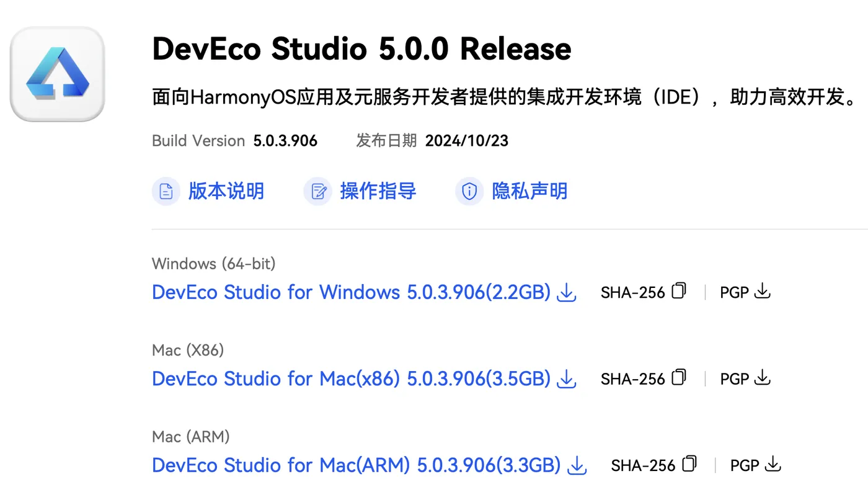Click download icon for Mac(ARM) installer
Viewport: 868px width, 497px height.
(577, 465)
